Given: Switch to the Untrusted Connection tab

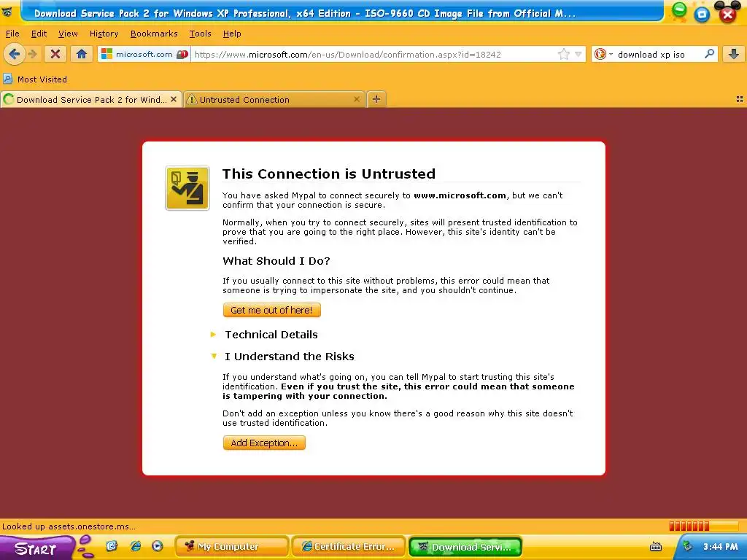Looking at the screenshot, I should [274, 99].
